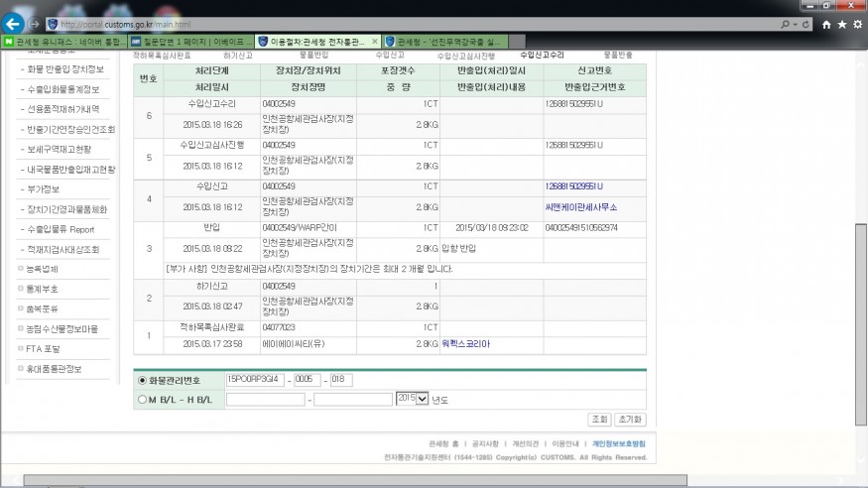This screenshot has width=868, height=488.
Task: Open 관세청 홈 footer link
Action: tap(443, 443)
